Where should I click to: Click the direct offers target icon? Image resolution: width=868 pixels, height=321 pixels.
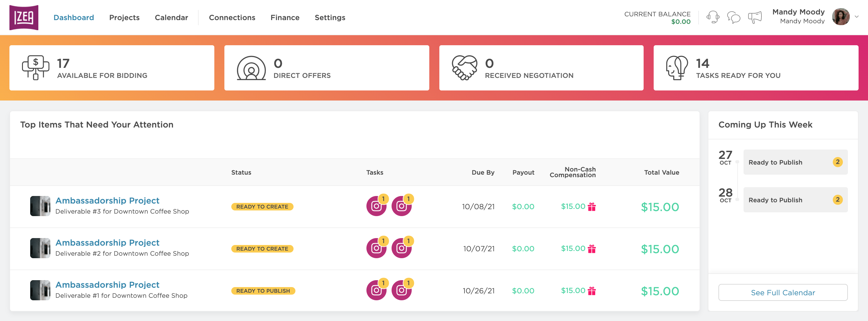[251, 68]
